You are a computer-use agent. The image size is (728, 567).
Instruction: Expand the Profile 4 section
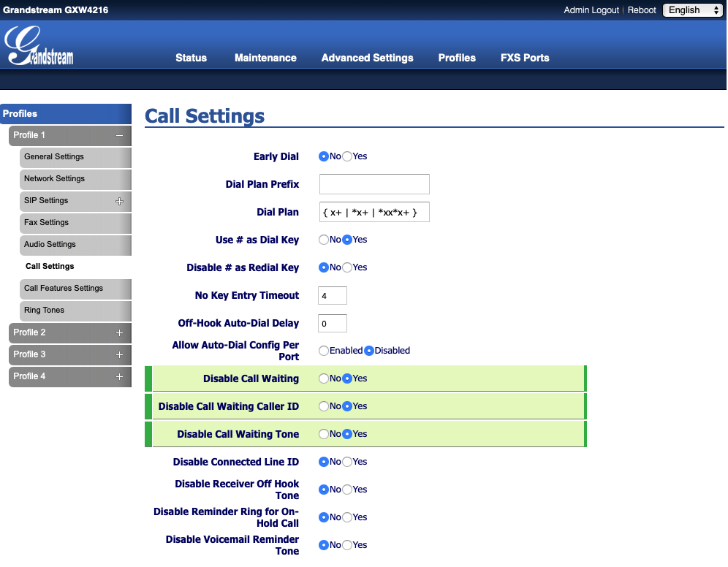[x=119, y=376]
